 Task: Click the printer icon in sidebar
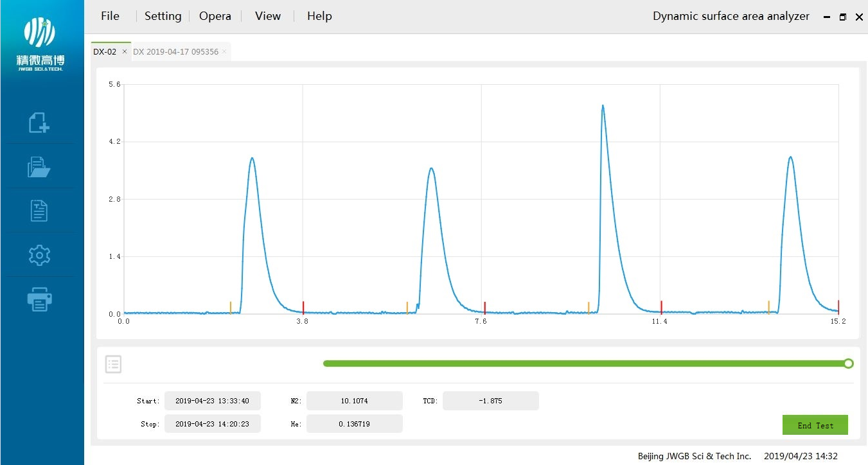point(39,299)
